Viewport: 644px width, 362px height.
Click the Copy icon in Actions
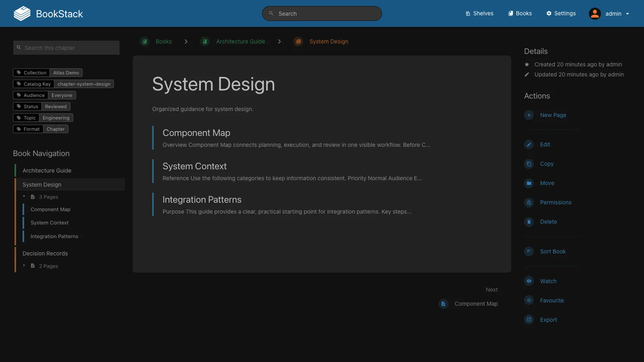point(529,164)
